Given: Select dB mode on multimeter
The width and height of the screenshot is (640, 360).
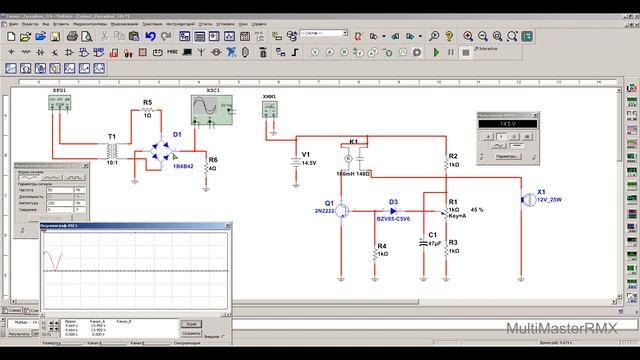Looking at the screenshot, I should (527, 136).
